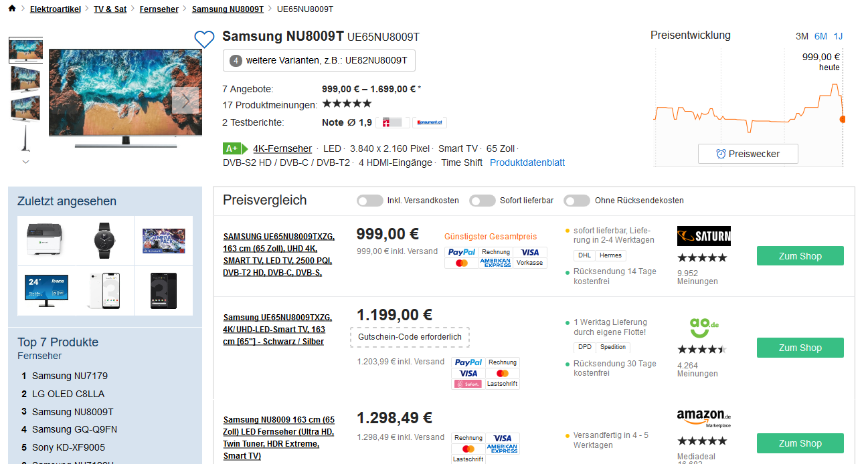
Task: Expand more thumbnails with down chevron
Action: [x=25, y=161]
